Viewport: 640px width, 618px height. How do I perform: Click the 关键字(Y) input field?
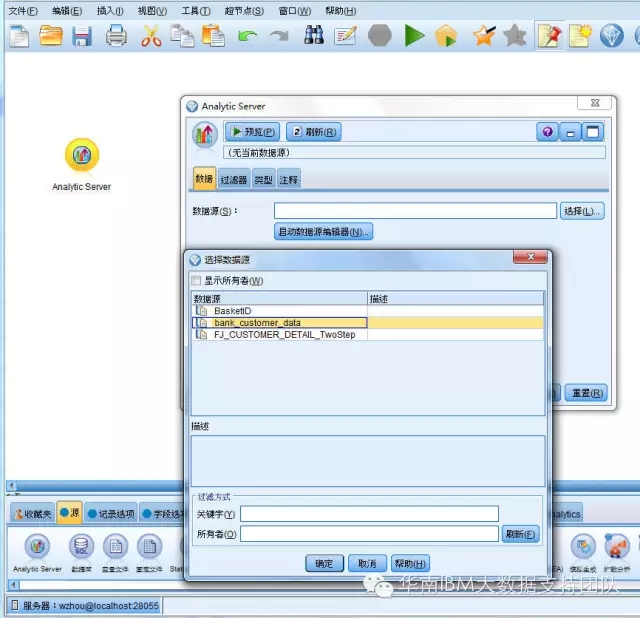click(369, 514)
